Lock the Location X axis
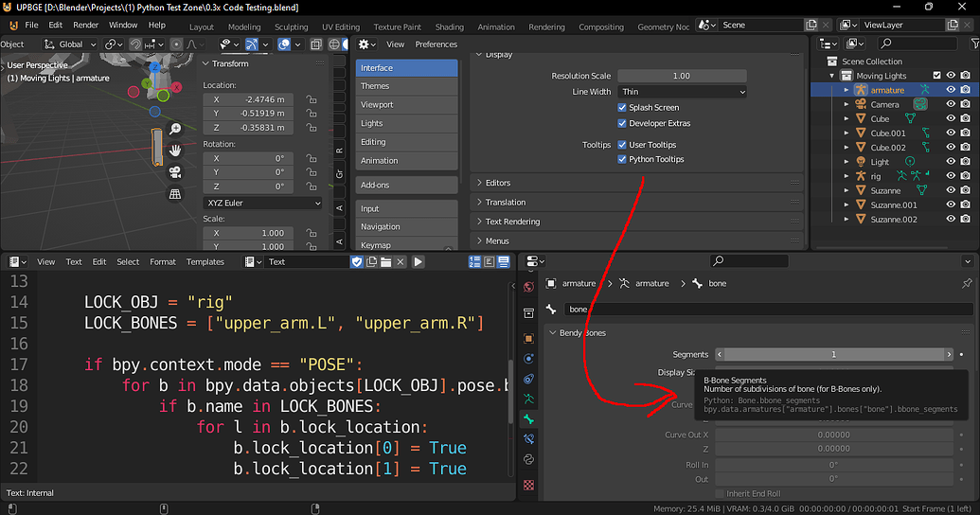The width and height of the screenshot is (980, 515). tap(311, 99)
